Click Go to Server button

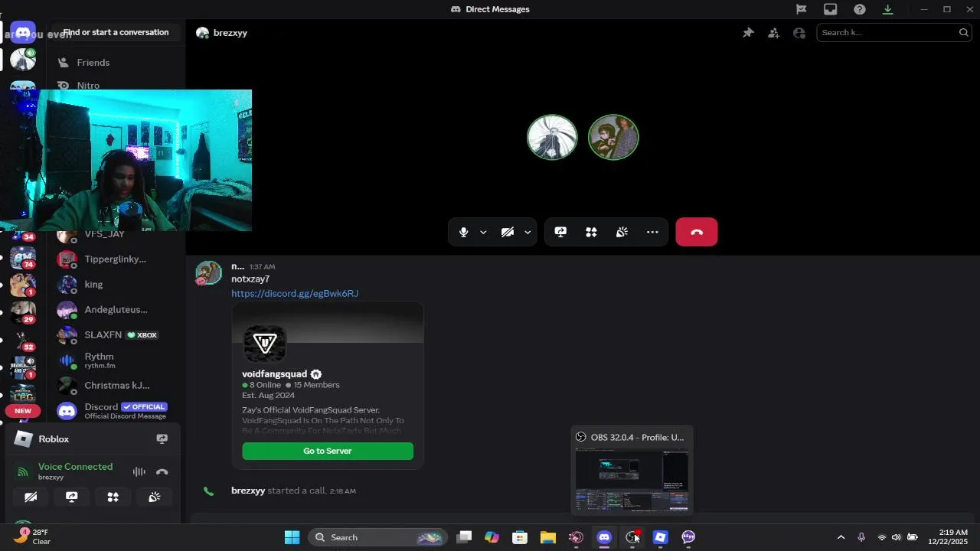(x=328, y=451)
